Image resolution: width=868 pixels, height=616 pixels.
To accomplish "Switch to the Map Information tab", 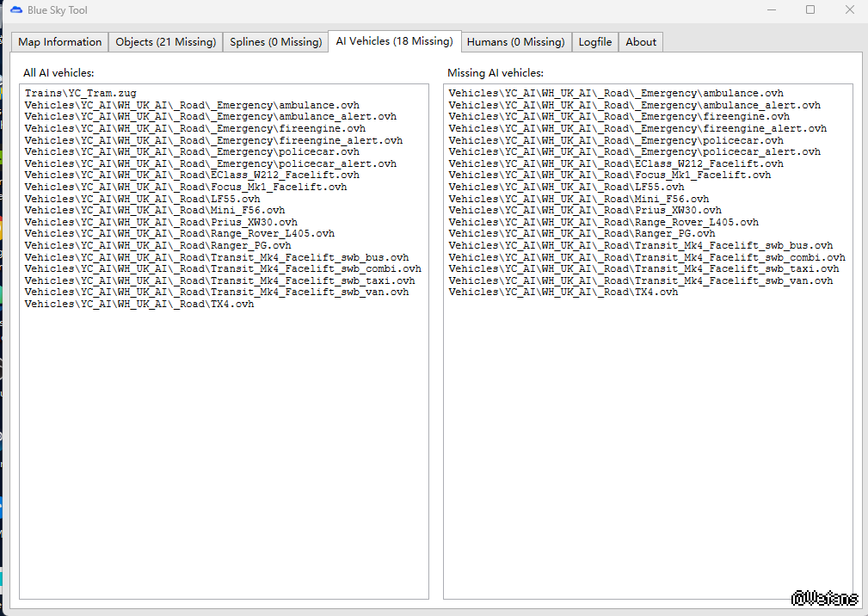I will point(60,41).
